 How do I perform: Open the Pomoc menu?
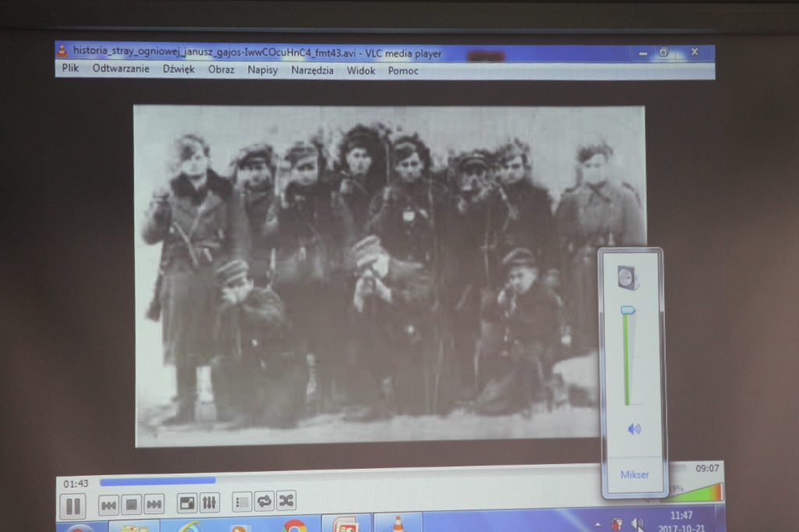pyautogui.click(x=403, y=71)
